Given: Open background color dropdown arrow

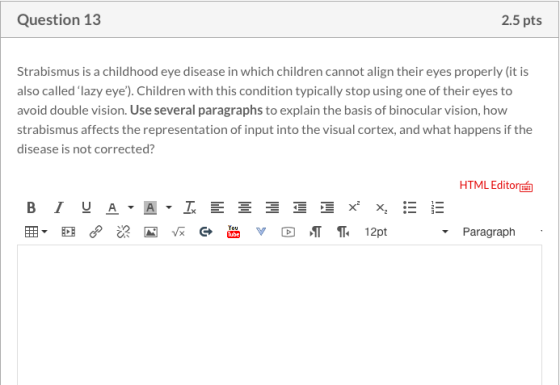Looking at the screenshot, I should [x=169, y=207].
